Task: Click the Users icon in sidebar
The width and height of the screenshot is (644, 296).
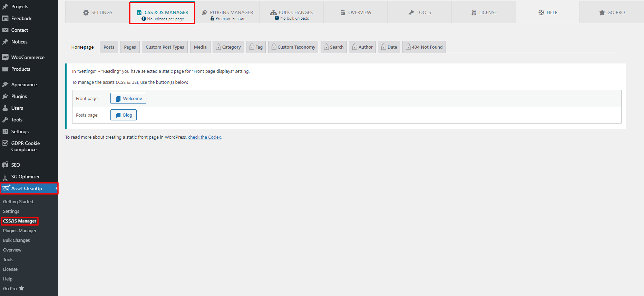Action: coord(5,108)
